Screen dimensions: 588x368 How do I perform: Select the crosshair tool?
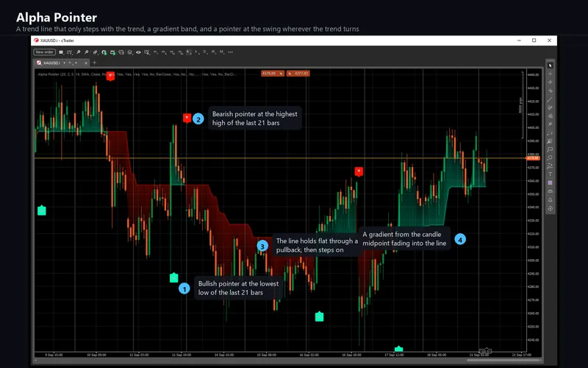[x=550, y=74]
